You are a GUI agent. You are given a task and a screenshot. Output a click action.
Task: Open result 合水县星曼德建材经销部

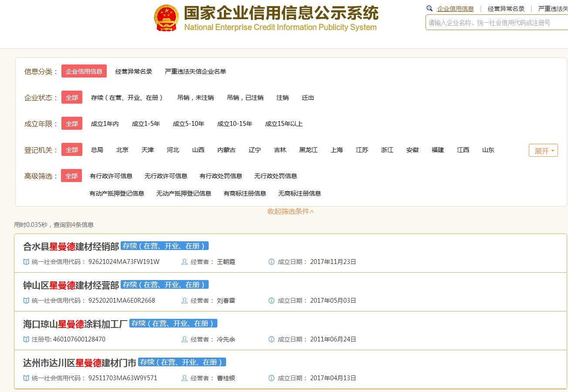[71, 247]
